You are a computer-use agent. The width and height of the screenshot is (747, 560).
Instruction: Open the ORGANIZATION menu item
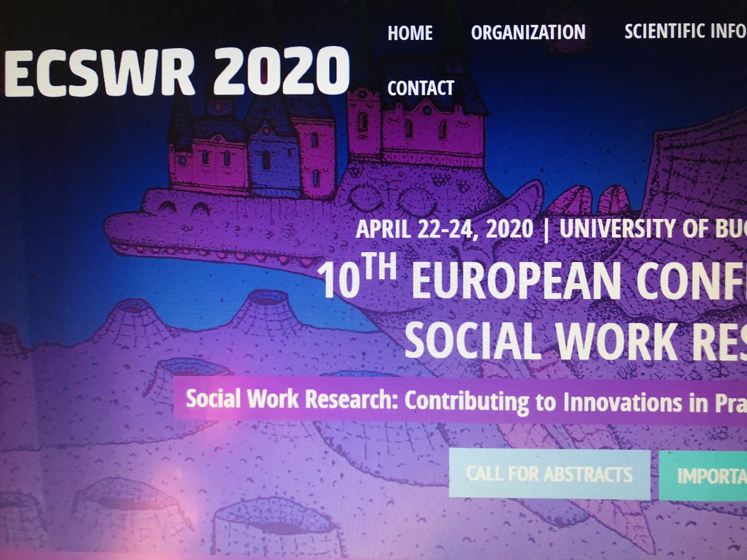(x=529, y=32)
